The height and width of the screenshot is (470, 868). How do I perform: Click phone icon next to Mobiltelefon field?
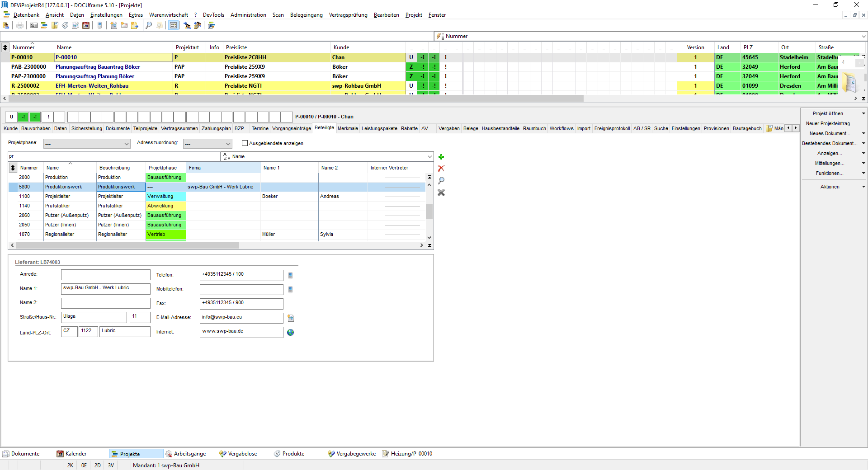pyautogui.click(x=291, y=290)
